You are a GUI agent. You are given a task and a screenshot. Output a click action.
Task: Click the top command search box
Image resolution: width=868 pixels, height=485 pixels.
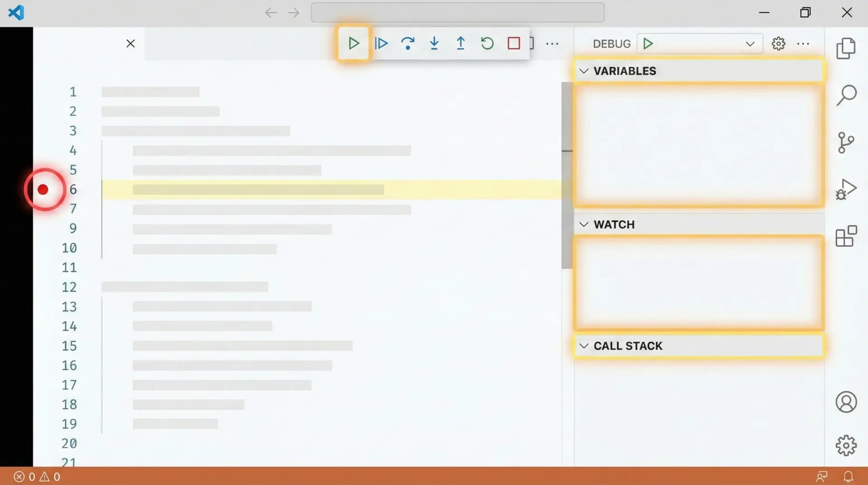tap(457, 12)
